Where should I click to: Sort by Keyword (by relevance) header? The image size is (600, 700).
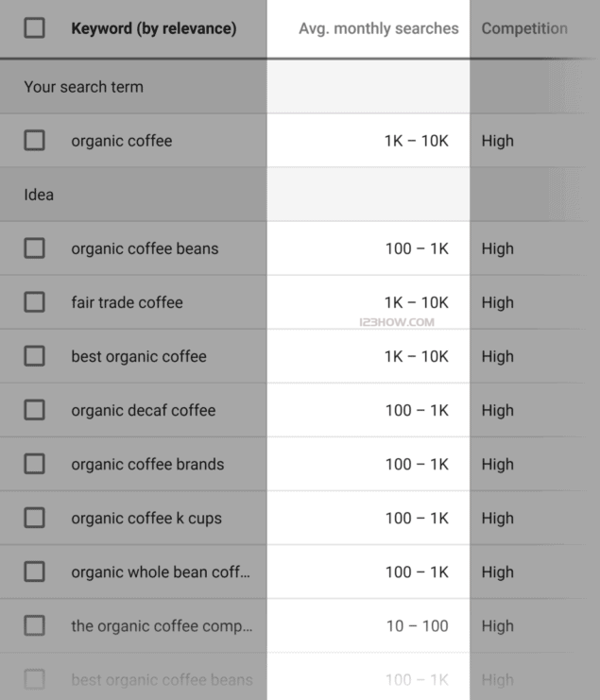153,28
